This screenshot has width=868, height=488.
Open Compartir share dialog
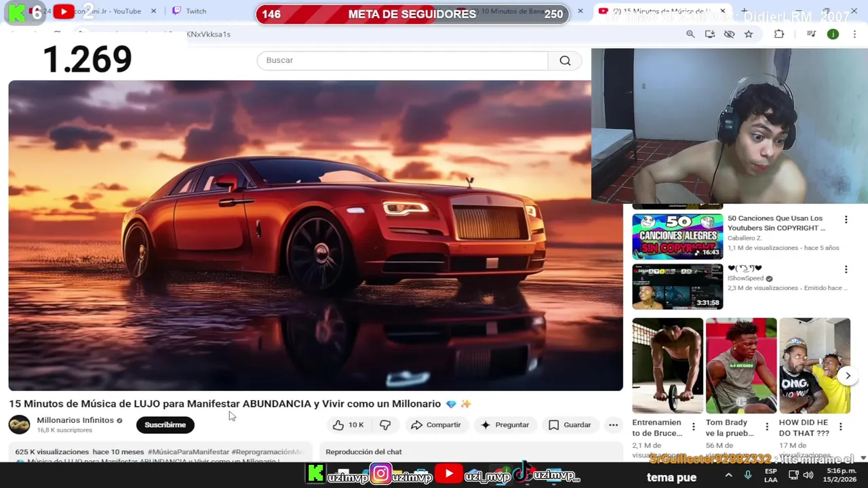coord(436,425)
